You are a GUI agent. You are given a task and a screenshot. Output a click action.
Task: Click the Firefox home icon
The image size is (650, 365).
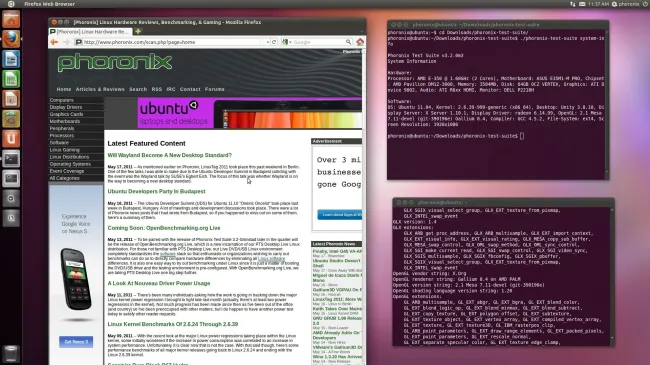coord(360,42)
